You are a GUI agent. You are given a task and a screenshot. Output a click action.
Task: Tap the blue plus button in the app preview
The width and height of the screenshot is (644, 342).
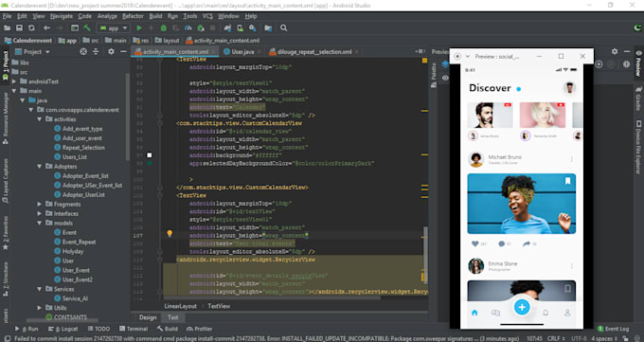coord(522,307)
